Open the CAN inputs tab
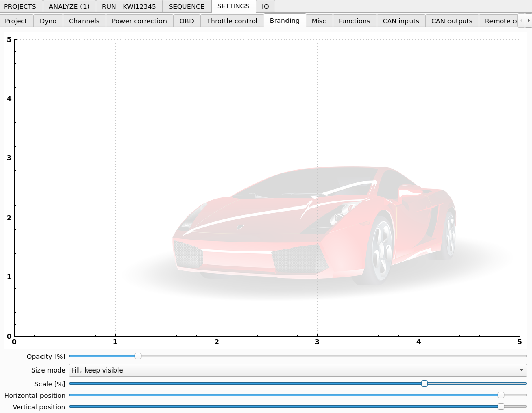 point(400,21)
